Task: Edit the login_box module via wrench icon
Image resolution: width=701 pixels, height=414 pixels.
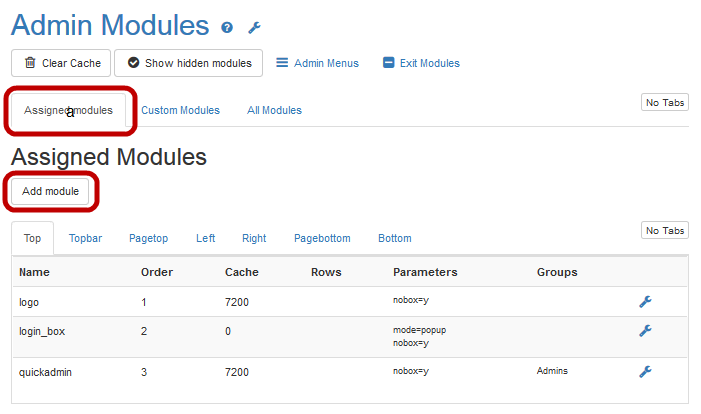Action: 645,331
